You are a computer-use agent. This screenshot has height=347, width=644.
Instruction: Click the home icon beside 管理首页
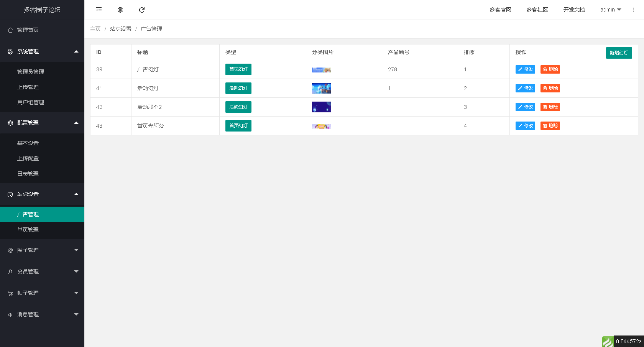point(10,30)
